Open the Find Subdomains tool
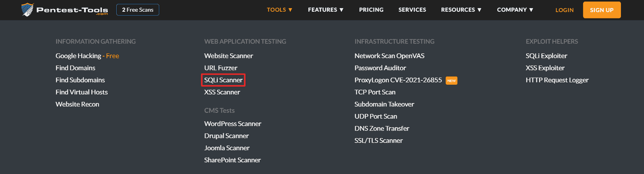Image resolution: width=644 pixels, height=174 pixels. click(x=80, y=80)
